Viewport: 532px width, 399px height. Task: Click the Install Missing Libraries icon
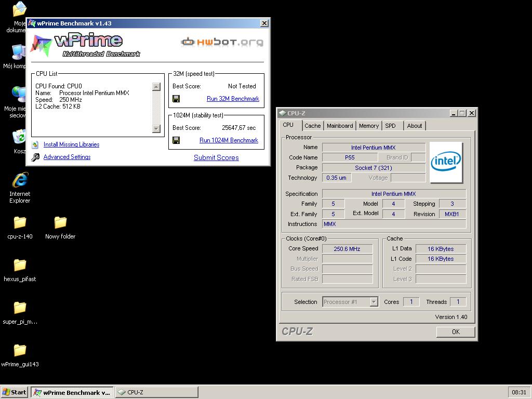(x=35, y=145)
